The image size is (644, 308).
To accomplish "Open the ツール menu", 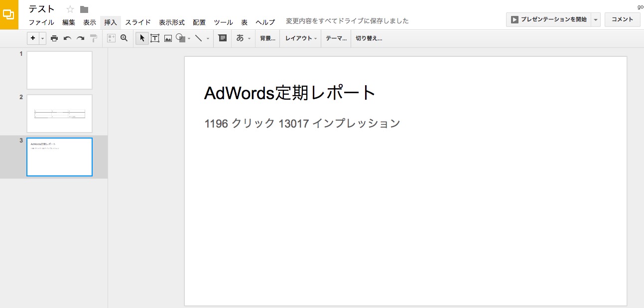I will pyautogui.click(x=224, y=22).
